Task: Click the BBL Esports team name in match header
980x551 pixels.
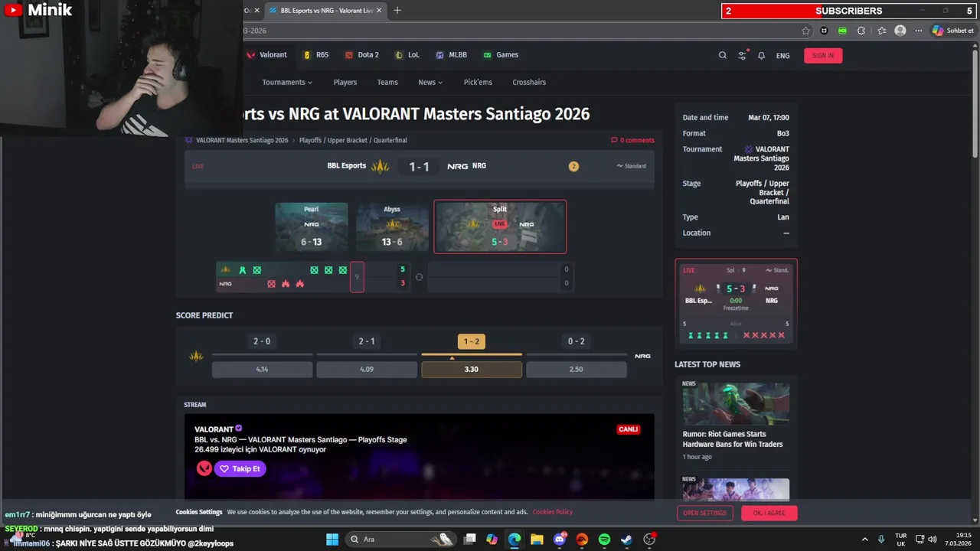Action: coord(347,166)
